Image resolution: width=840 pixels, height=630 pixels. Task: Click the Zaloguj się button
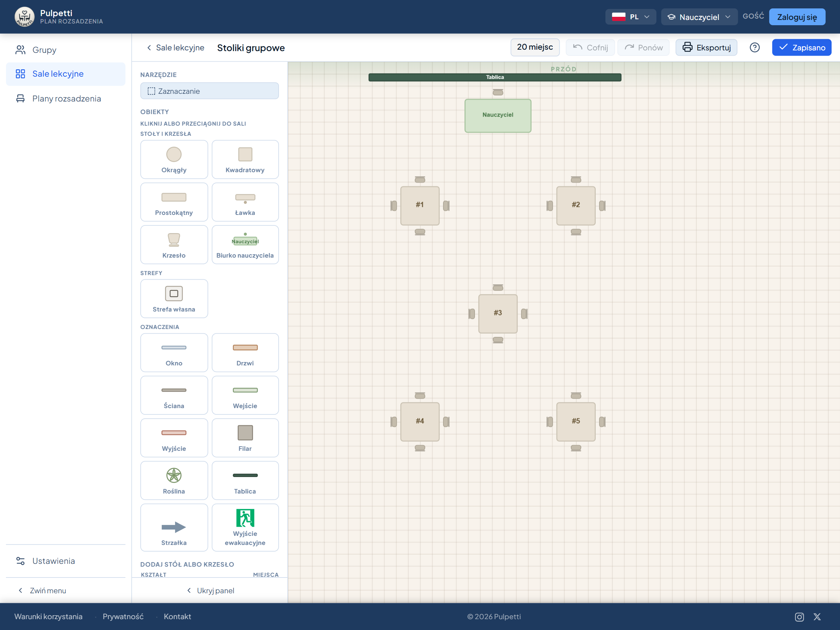click(797, 17)
